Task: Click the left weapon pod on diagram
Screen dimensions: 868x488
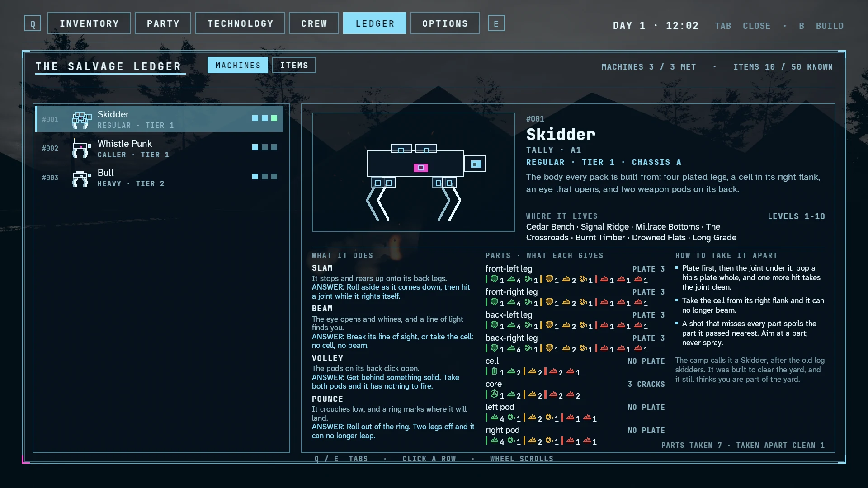Action: pos(401,149)
